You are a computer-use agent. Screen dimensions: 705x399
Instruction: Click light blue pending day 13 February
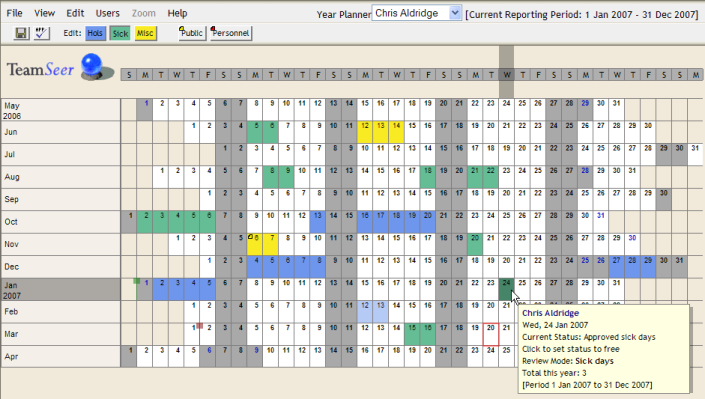tap(380, 312)
